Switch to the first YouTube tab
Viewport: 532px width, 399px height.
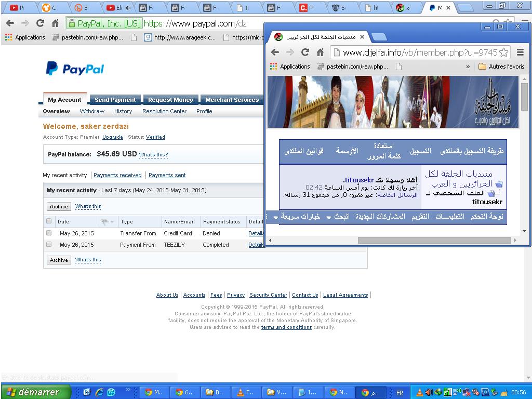(x=18, y=7)
